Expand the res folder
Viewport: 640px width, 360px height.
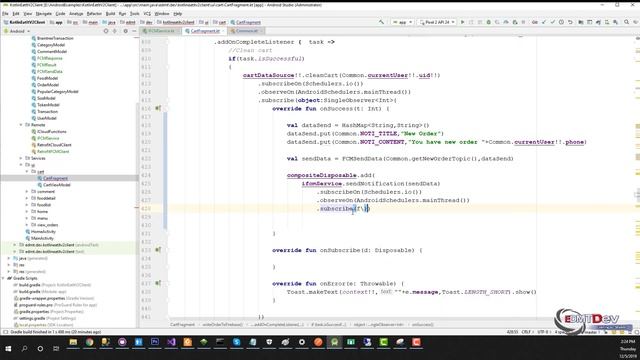click(x=9, y=265)
